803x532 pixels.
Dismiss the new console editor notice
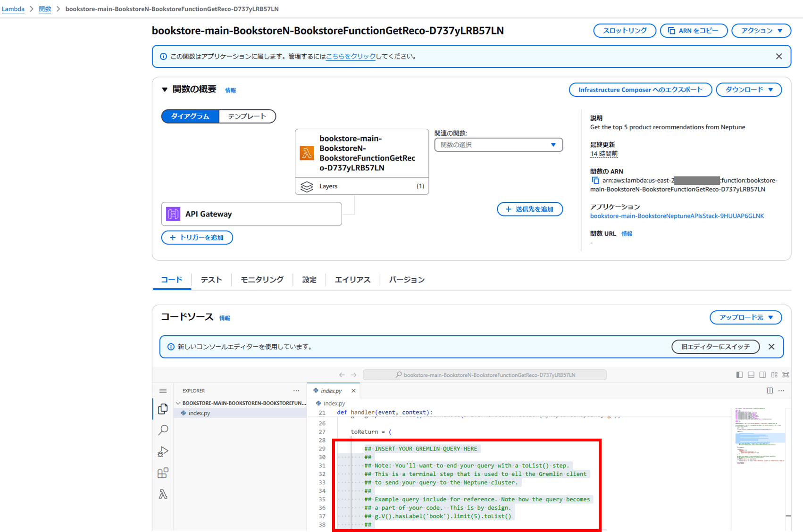pos(771,347)
